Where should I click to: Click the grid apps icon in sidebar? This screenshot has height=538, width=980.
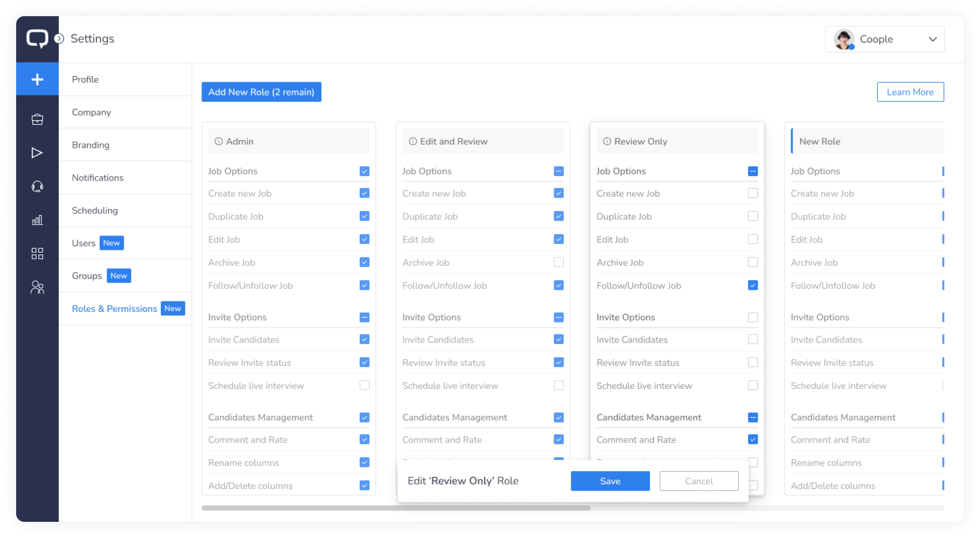click(37, 254)
